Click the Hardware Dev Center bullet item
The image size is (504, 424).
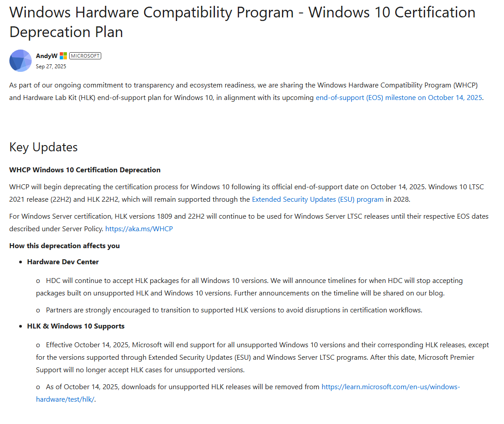point(63,262)
